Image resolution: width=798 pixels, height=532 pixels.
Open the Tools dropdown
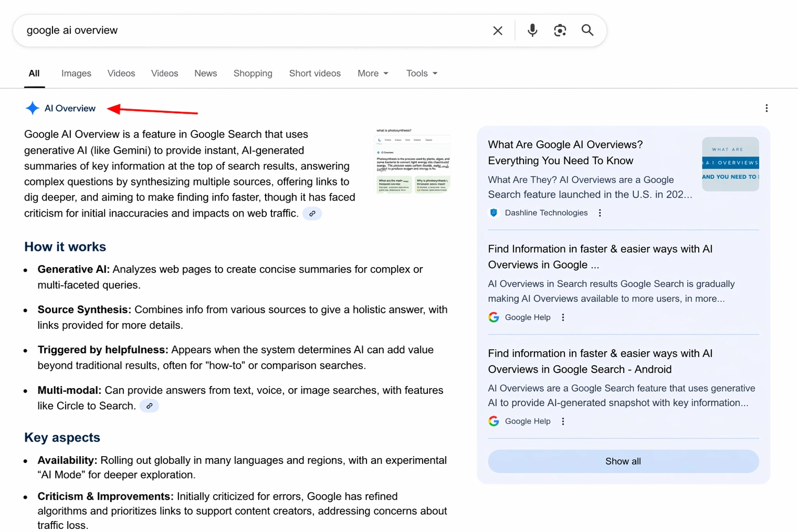point(422,73)
